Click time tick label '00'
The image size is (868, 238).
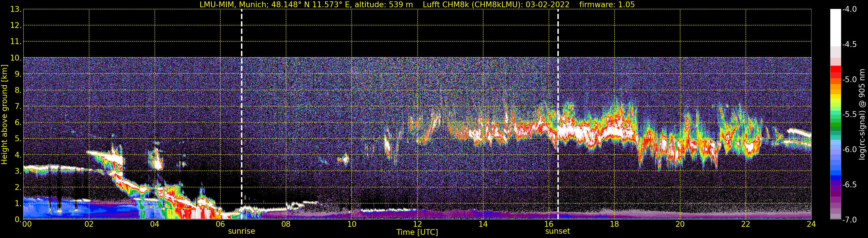click(27, 224)
